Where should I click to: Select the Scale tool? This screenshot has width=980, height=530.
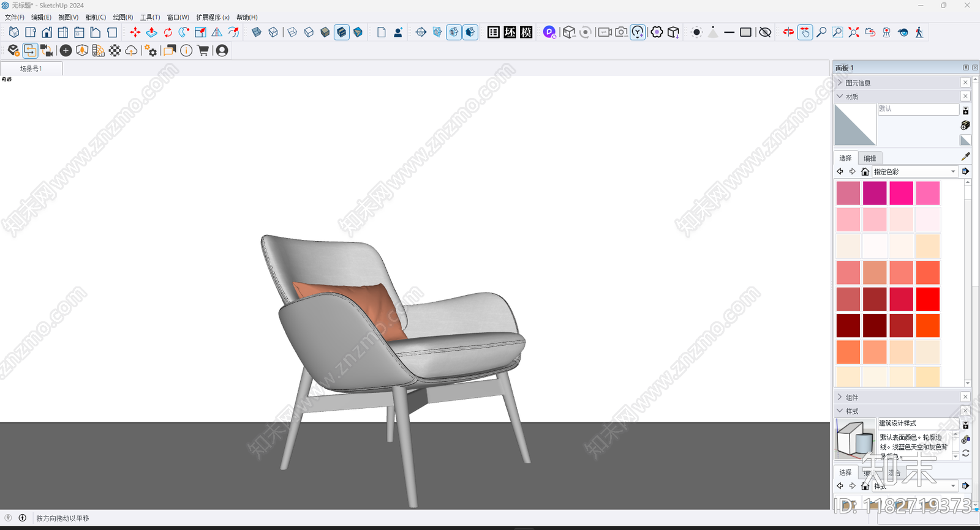[x=200, y=32]
